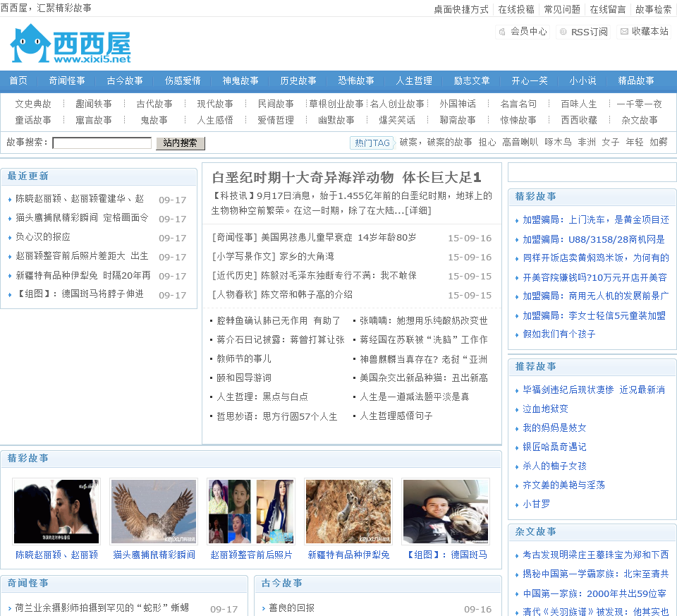Click hot tag 啄木鸟
The image size is (677, 616).
coord(558,142)
